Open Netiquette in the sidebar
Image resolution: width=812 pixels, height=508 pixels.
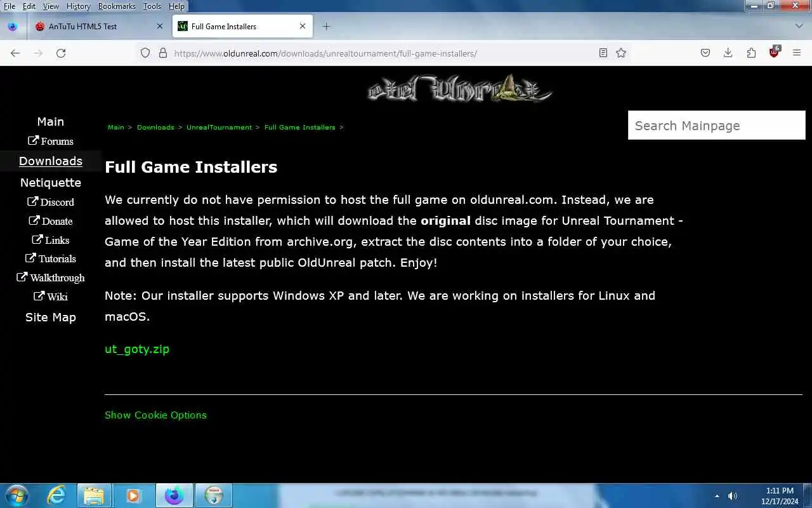[x=51, y=182]
